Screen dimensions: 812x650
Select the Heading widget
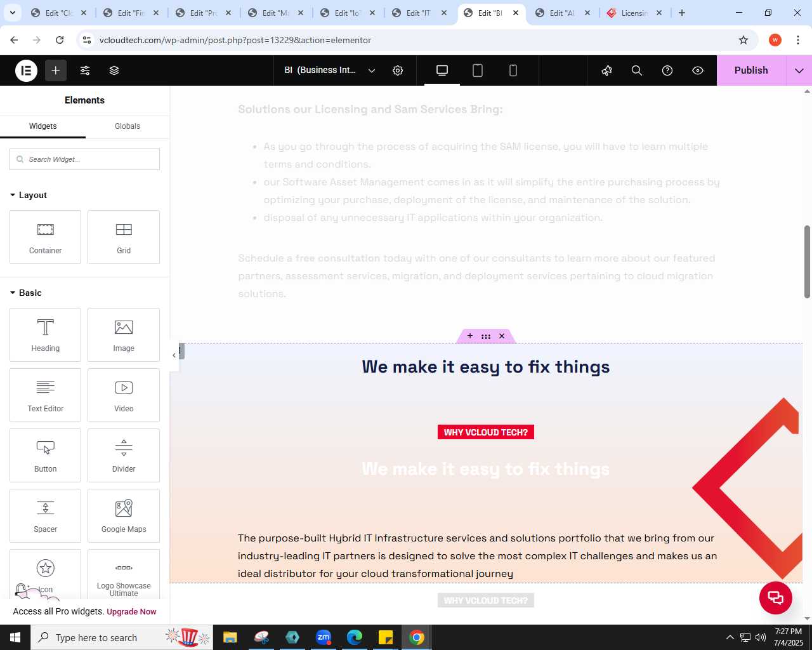coord(45,335)
